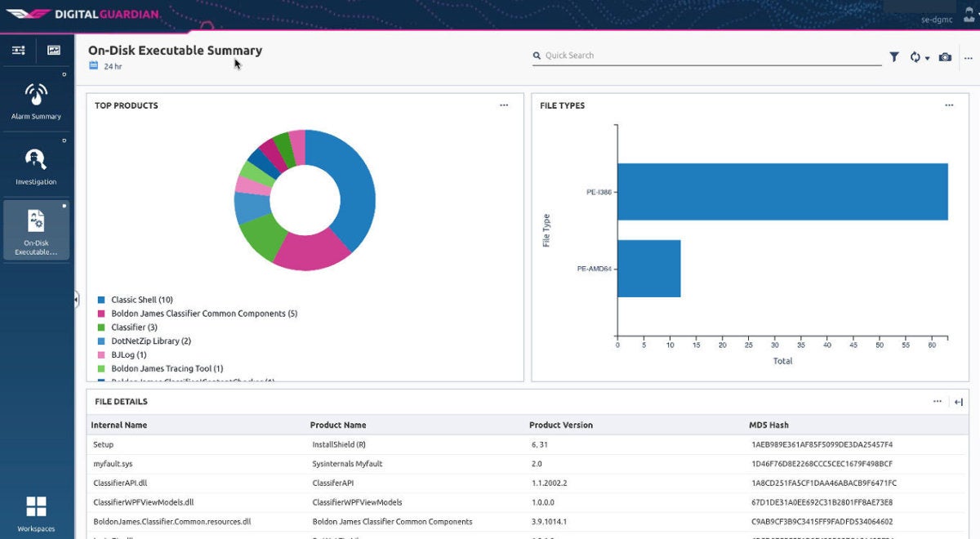Select the myfault.sys row
This screenshot has height=539, width=980.
click(526, 464)
